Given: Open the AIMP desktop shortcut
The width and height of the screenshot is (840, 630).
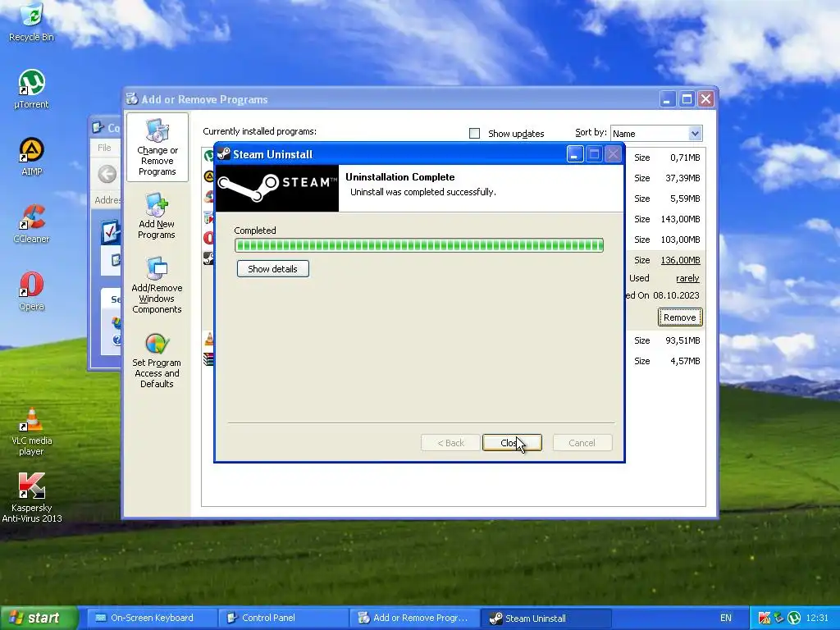Looking at the screenshot, I should point(32,157).
